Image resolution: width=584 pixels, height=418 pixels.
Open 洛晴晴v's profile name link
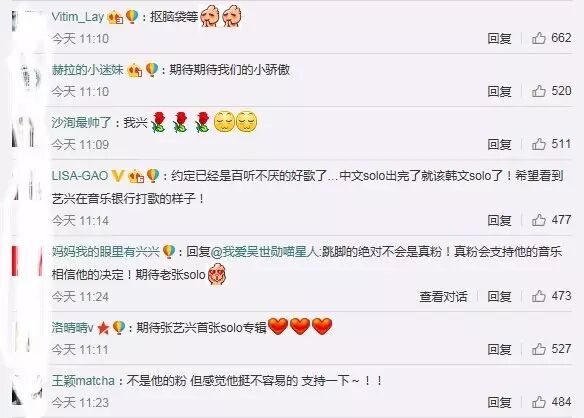[72, 328]
